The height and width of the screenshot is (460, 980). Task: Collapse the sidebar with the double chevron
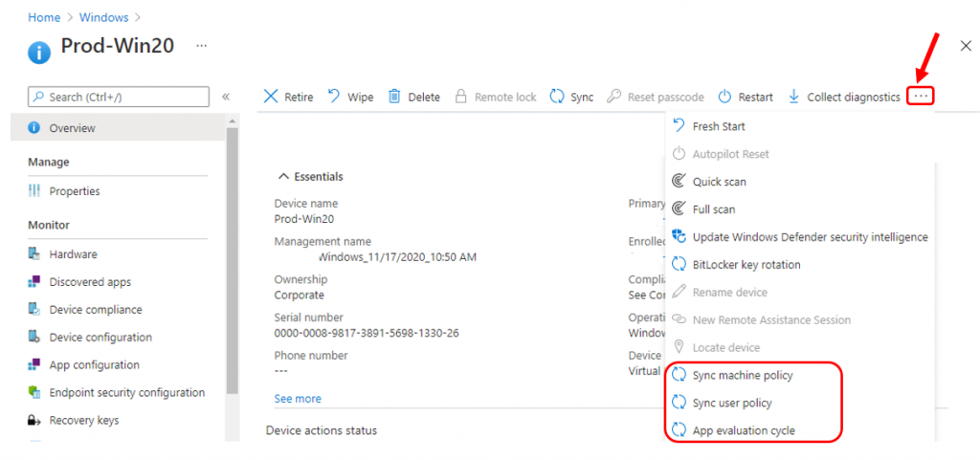(226, 97)
